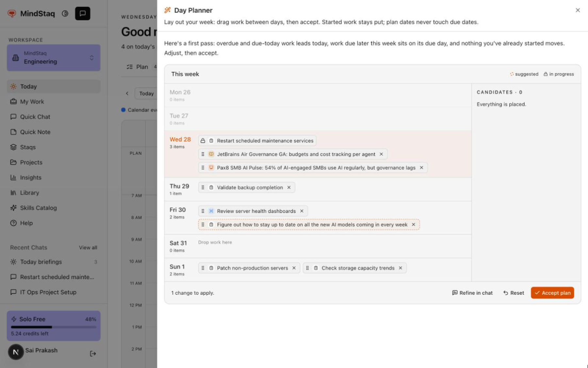Open the Library page
Viewport: 588px width, 368px height.
coord(54,193)
